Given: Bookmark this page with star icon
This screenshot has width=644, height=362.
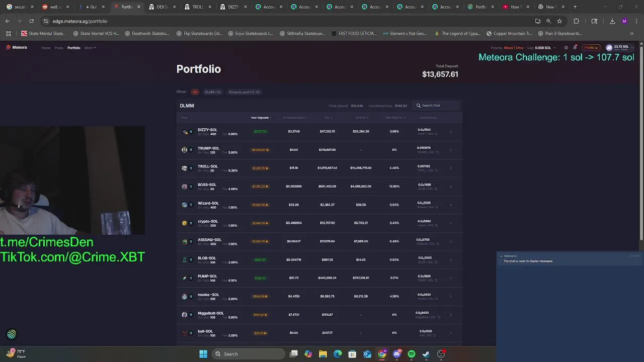Looking at the screenshot, I should (x=559, y=21).
